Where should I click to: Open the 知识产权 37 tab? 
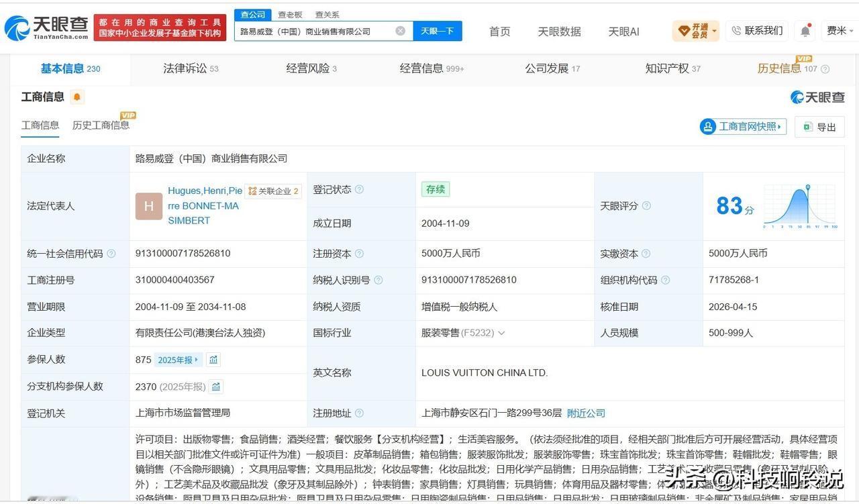click(x=672, y=68)
